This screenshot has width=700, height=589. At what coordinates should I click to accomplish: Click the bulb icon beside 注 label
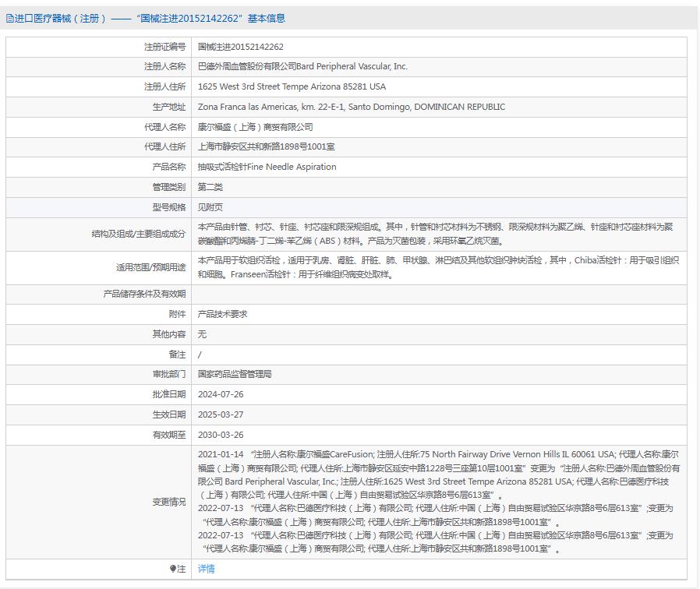pyautogui.click(x=173, y=570)
